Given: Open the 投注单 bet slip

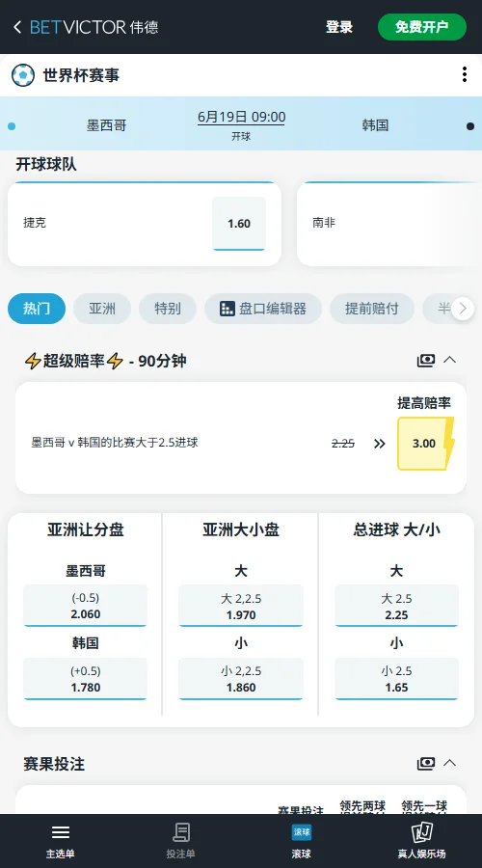Looking at the screenshot, I should point(180,840).
